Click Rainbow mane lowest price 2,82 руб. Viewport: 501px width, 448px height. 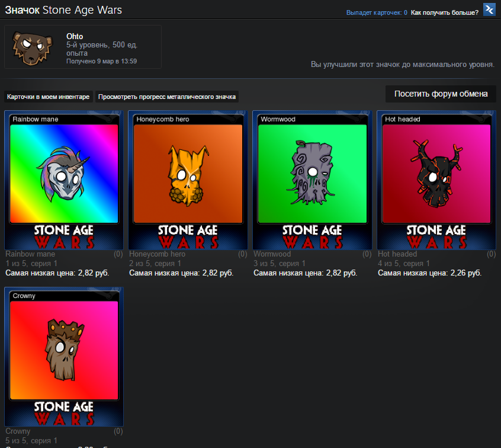point(57,273)
